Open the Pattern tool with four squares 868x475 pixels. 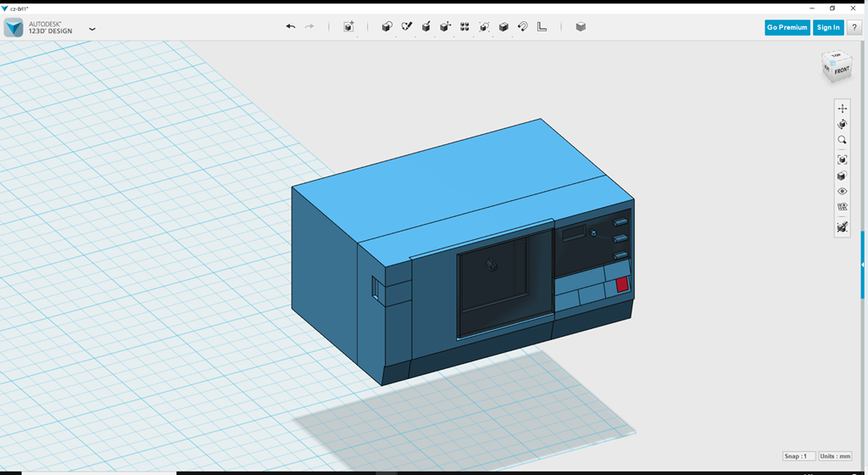pos(465,27)
